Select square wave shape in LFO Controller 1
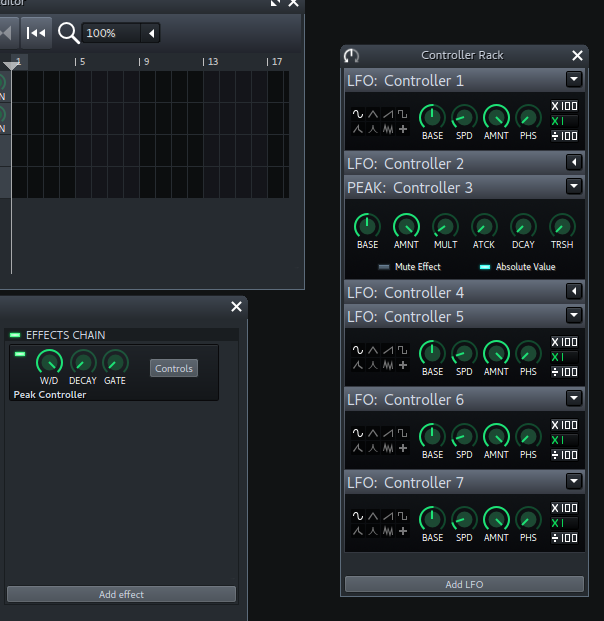Viewport: 604px width, 621px height. click(403, 114)
